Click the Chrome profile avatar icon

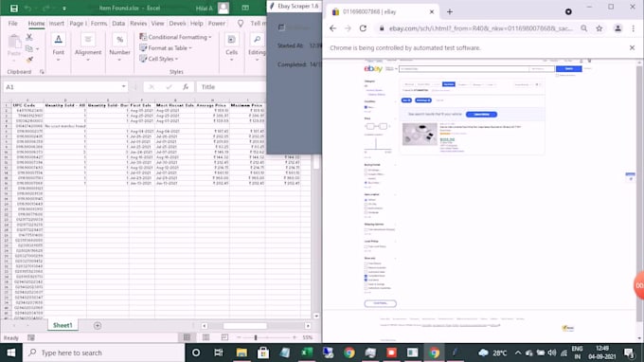click(x=617, y=28)
